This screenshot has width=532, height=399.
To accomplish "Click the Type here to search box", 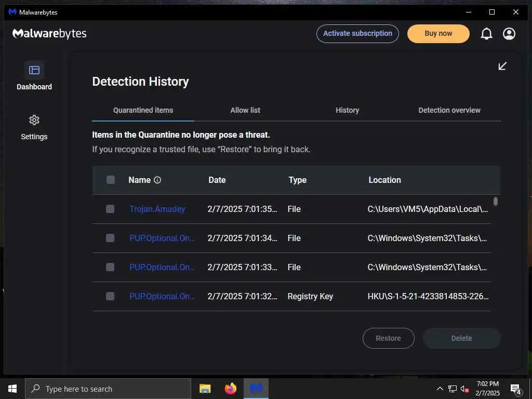I will (x=108, y=389).
